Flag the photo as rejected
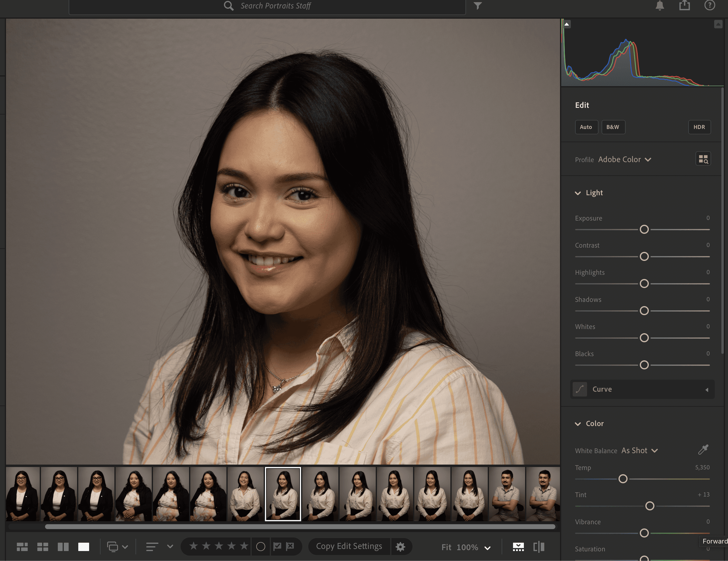 290,546
